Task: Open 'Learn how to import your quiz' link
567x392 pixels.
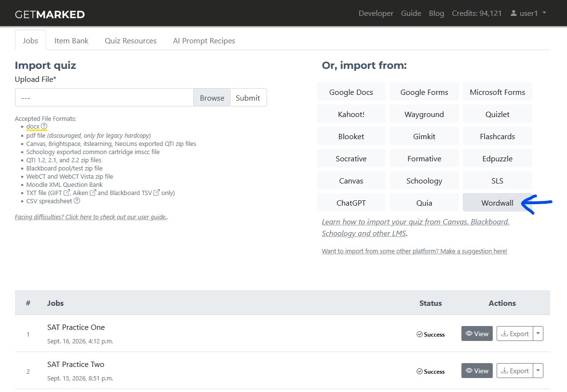Action: (x=416, y=227)
